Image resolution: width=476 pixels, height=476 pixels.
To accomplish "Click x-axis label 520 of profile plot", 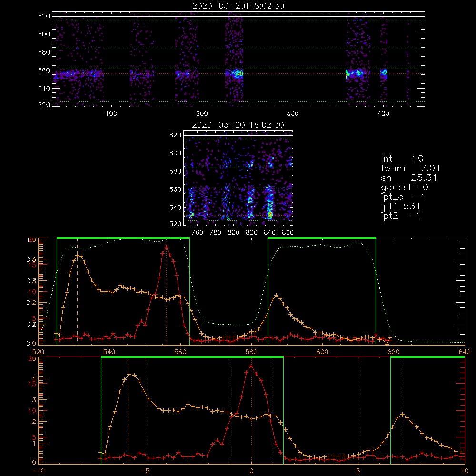I will [38, 352].
